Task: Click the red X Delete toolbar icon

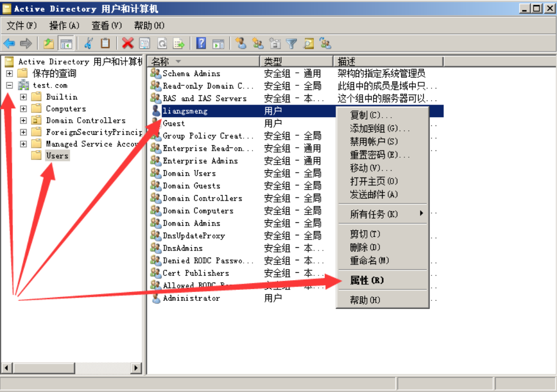Action: coord(128,44)
